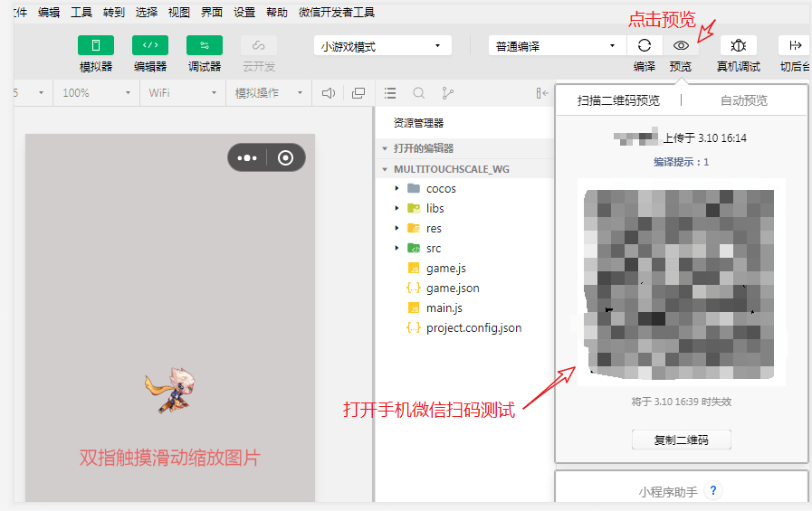Image resolution: width=812 pixels, height=511 pixels.
Task: Open the 设置 (Settings) menu
Action: 244,13
